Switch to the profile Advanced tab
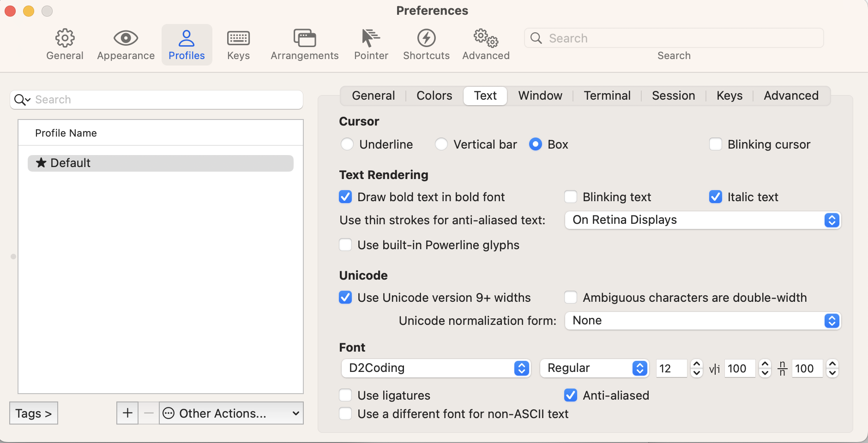Screen dimensions: 868x443 [x=791, y=96]
